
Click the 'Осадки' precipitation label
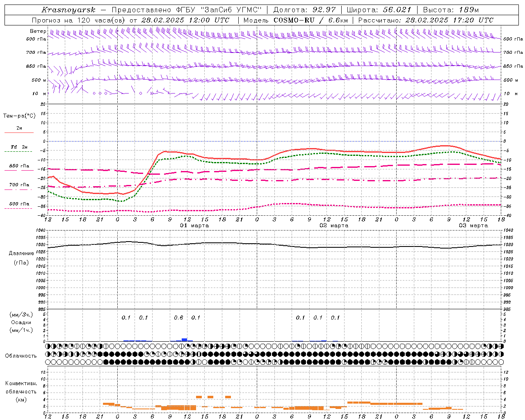pyautogui.click(x=21, y=322)
